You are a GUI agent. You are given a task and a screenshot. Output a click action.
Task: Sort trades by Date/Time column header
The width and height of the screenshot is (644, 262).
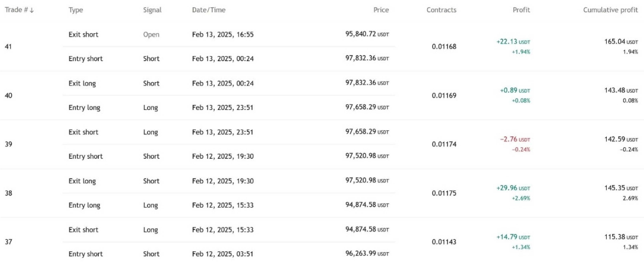click(x=209, y=10)
